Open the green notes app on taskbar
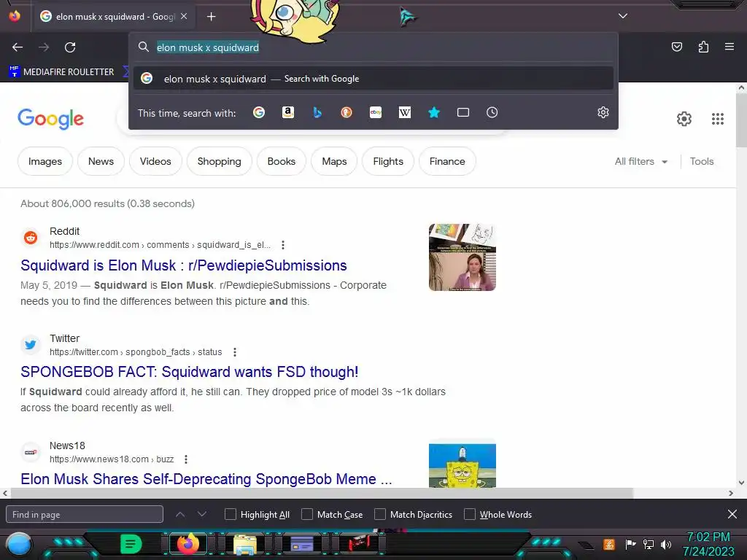747x560 pixels. point(131,544)
